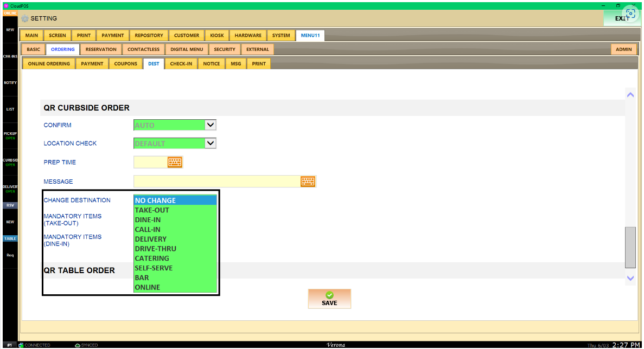This screenshot has width=644, height=349.
Task: Click the Setting gear icon
Action: [x=25, y=18]
